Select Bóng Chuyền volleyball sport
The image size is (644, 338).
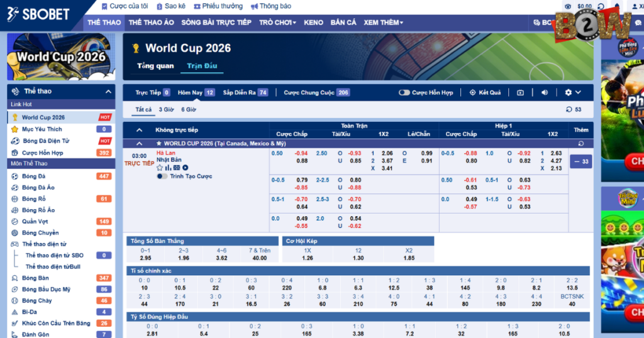pyautogui.click(x=40, y=233)
